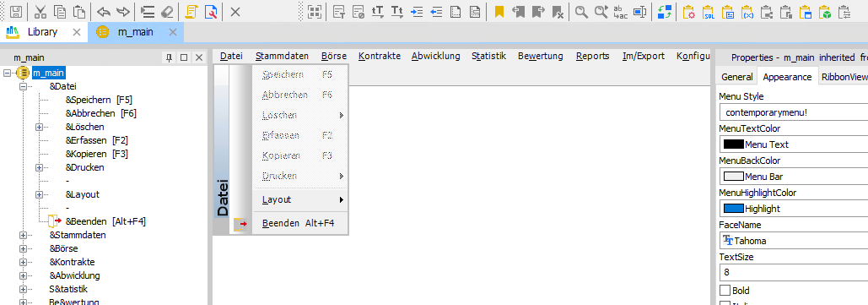The image size is (868, 305).
Task: Click the Find magnifier icon
Action: (581, 12)
